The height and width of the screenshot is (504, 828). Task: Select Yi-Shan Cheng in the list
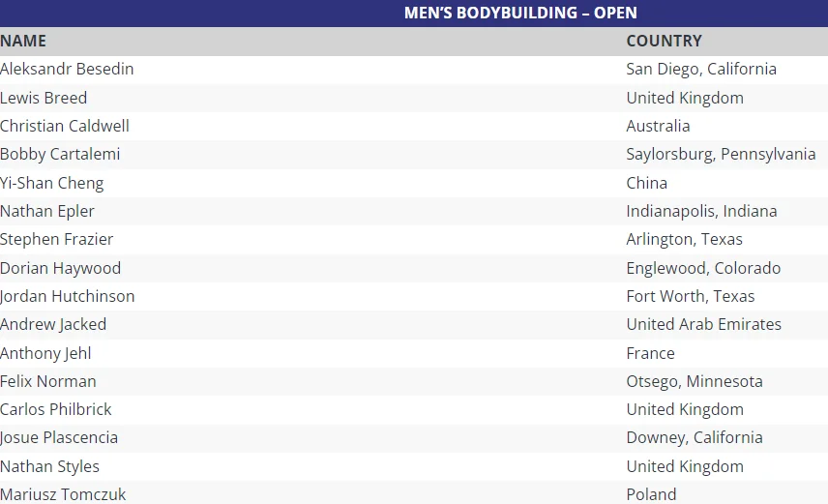coord(51,183)
